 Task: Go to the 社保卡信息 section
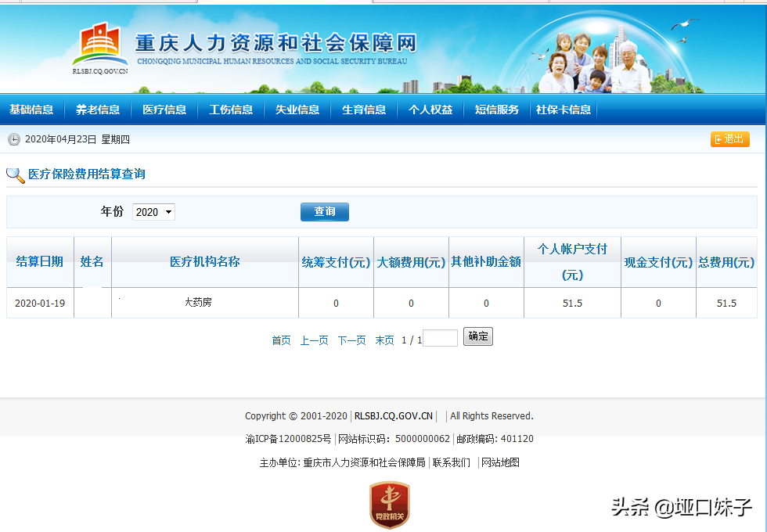[564, 110]
